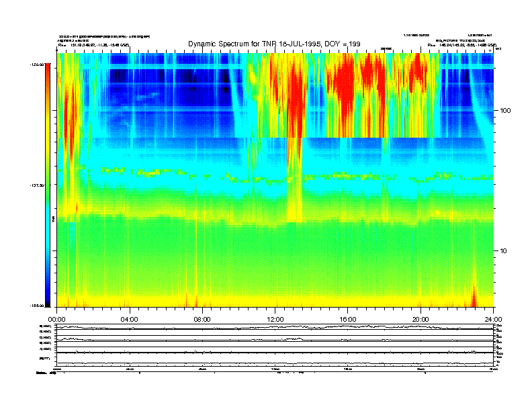The width and height of the screenshot is (532, 411).
Task: Select the '16:00' time axis label
Action: [x=348, y=320]
